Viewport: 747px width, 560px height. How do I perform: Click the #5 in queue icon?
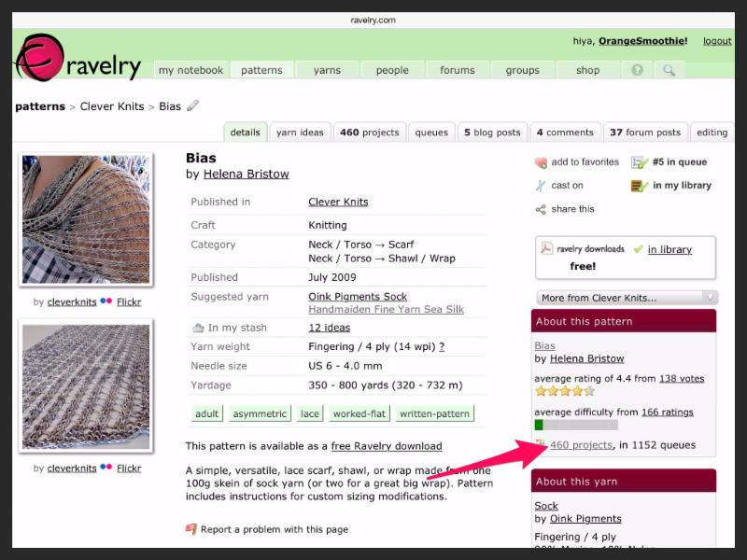pos(640,162)
